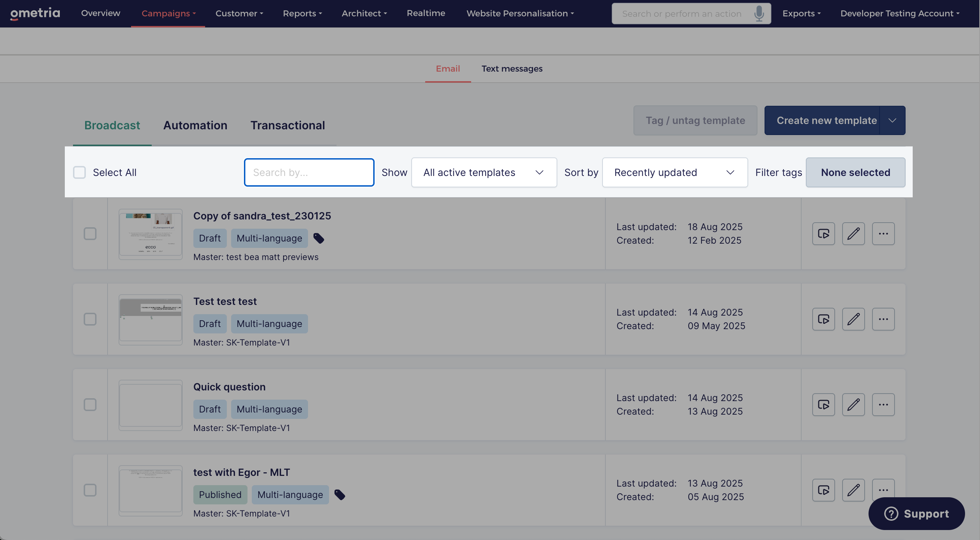Click the '18 Aug 2025' last updated date

tap(715, 227)
